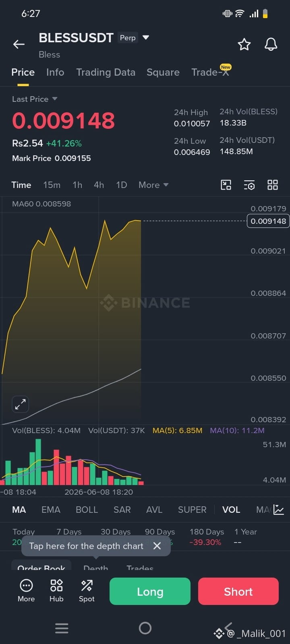The image size is (290, 644).
Task: Dismiss the depth chart tooltip
Action: [x=157, y=546]
